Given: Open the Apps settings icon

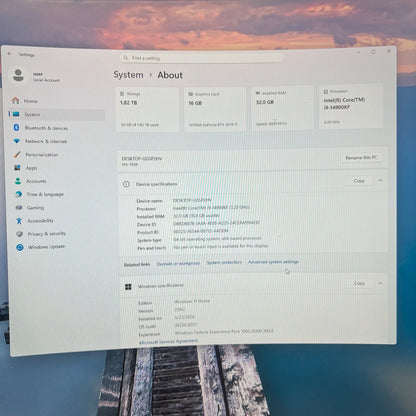Looking at the screenshot, I should tap(18, 168).
